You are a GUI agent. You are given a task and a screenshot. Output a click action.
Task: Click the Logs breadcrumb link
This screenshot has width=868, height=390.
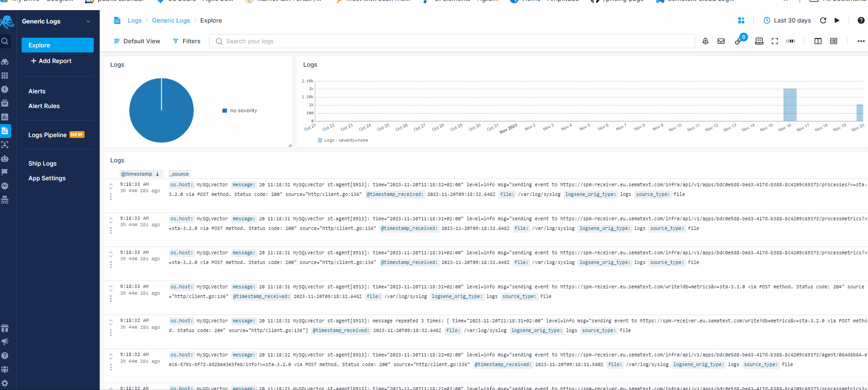[x=135, y=21]
